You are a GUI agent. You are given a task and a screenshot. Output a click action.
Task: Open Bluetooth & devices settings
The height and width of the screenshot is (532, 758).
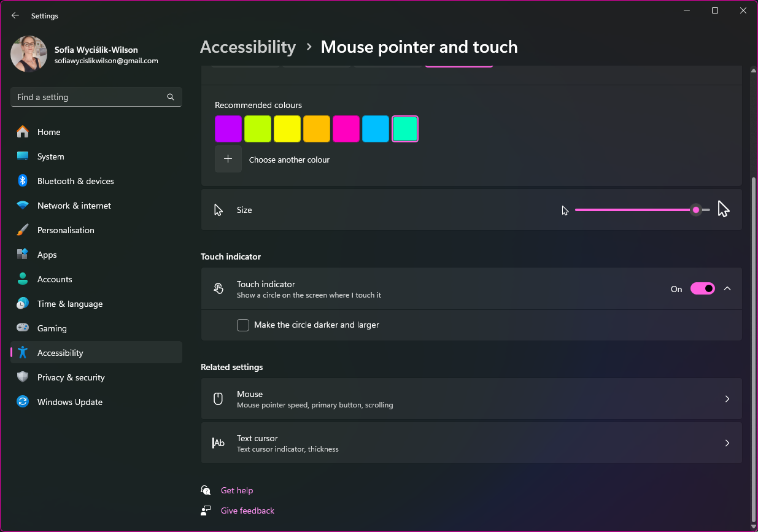96,181
